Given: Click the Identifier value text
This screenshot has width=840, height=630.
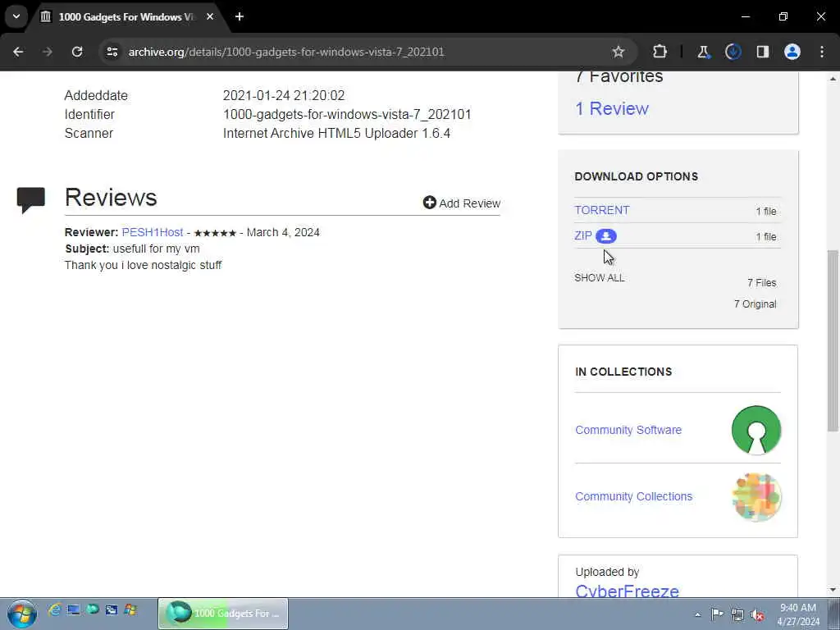Looking at the screenshot, I should (347, 115).
